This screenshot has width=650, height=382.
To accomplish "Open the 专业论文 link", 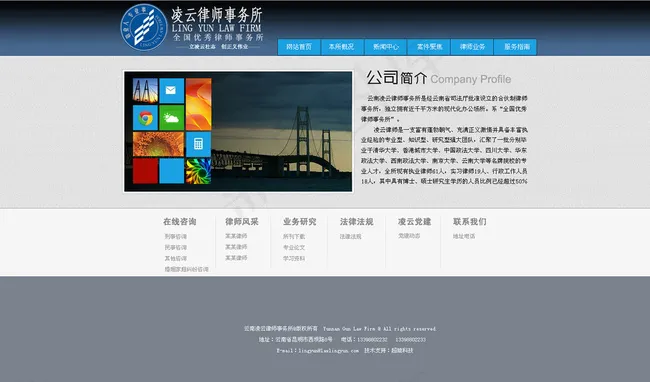I will click(294, 247).
